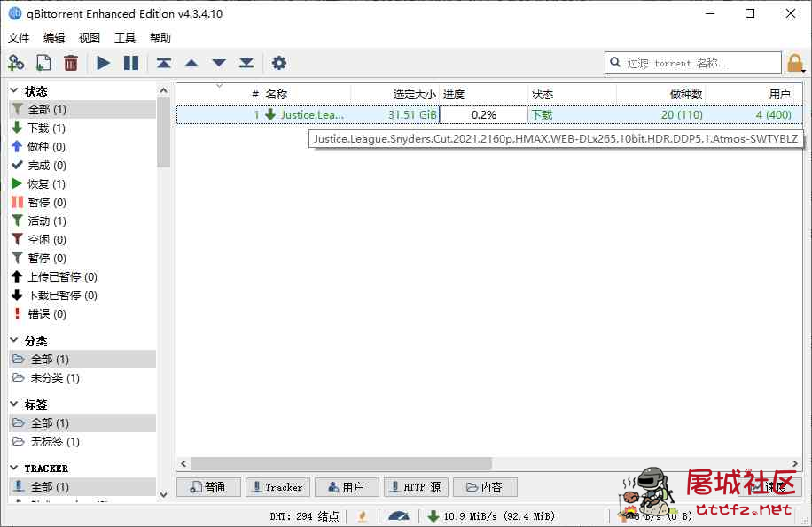The width and height of the screenshot is (812, 527).
Task: Open the 文件 menu
Action: coord(19,38)
